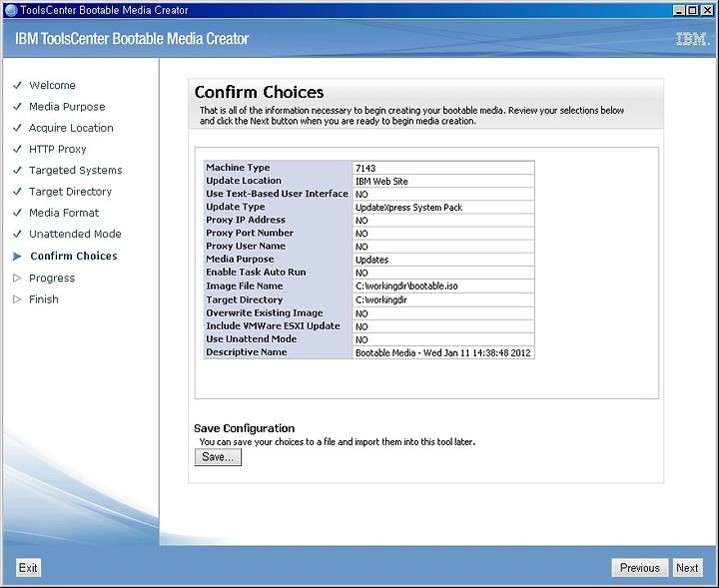Screen dimensions: 719x588
Task: Maximize the ToolsCenter window
Action: (x=693, y=10)
